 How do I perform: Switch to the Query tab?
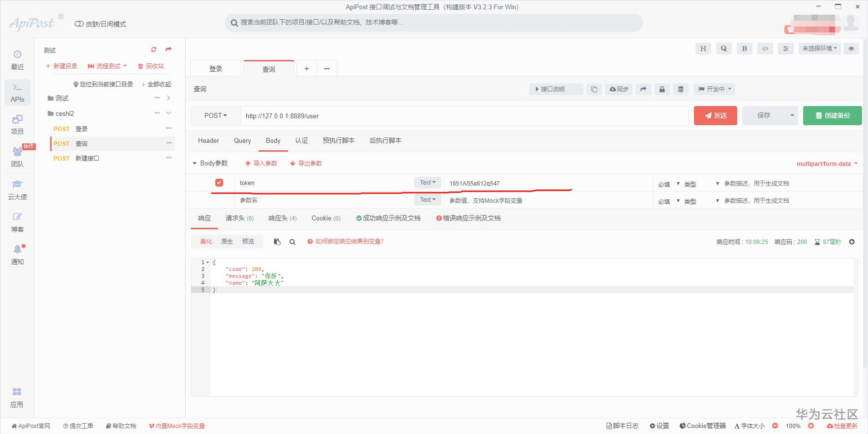tap(242, 141)
